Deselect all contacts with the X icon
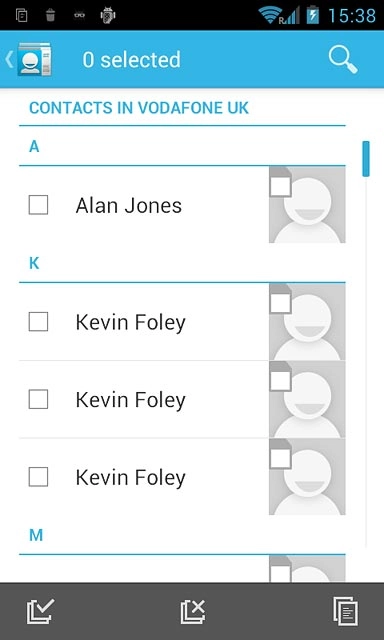The image size is (384, 640). pyautogui.click(x=193, y=611)
